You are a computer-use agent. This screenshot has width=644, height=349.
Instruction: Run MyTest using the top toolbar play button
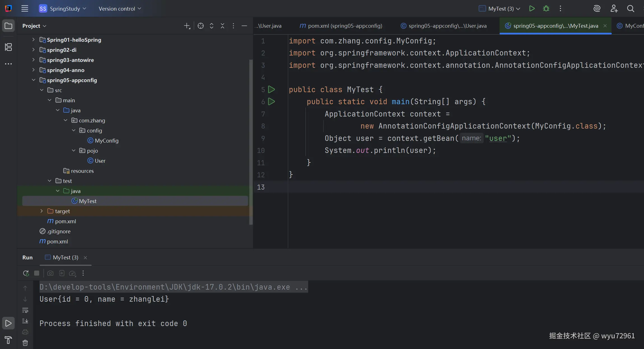click(532, 9)
